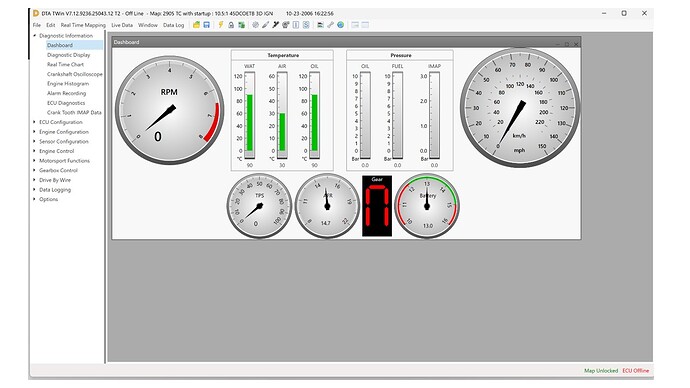The image size is (690, 388).
Task: Expand Engine Control tree node
Action: (x=35, y=151)
